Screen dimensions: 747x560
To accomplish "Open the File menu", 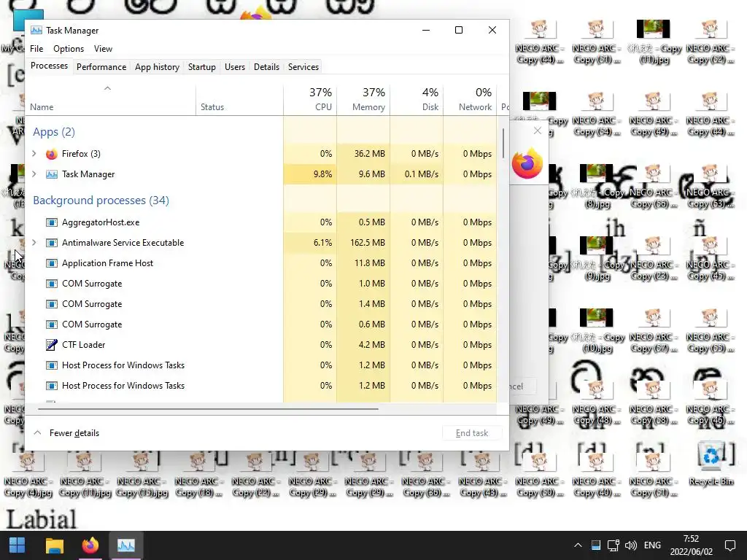I will point(36,49).
